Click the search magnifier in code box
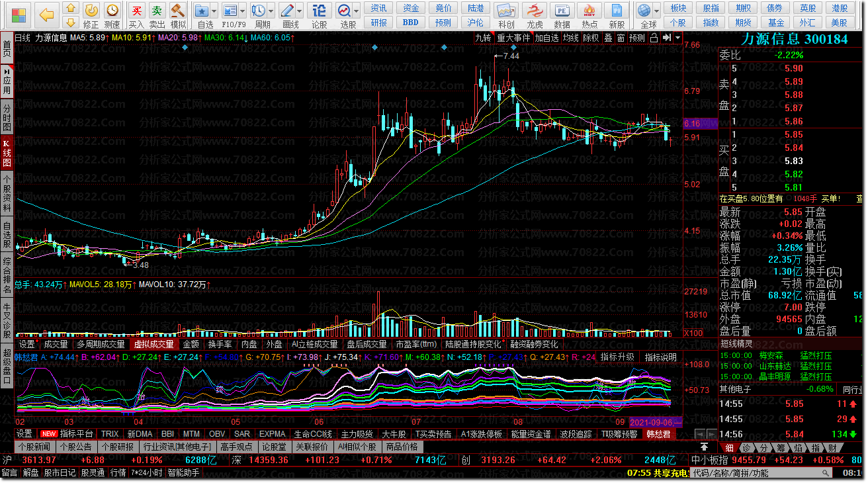This screenshot has width=868, height=483. [x=824, y=473]
